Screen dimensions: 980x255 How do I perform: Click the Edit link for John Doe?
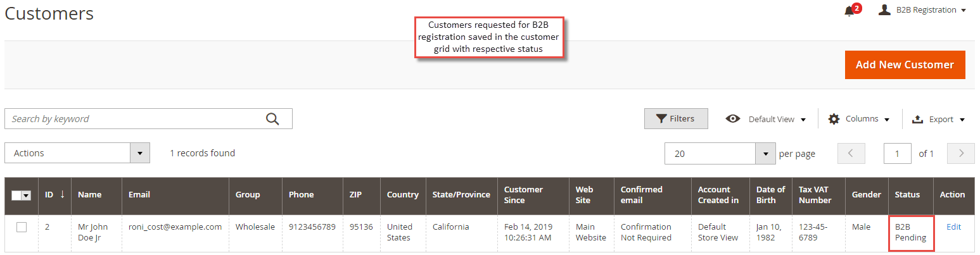[953, 227]
